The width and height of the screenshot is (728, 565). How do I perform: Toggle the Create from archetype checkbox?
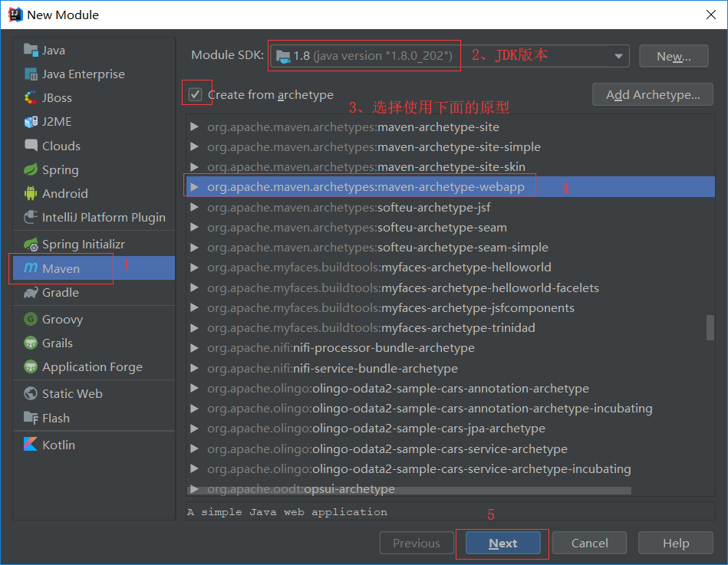pyautogui.click(x=195, y=94)
